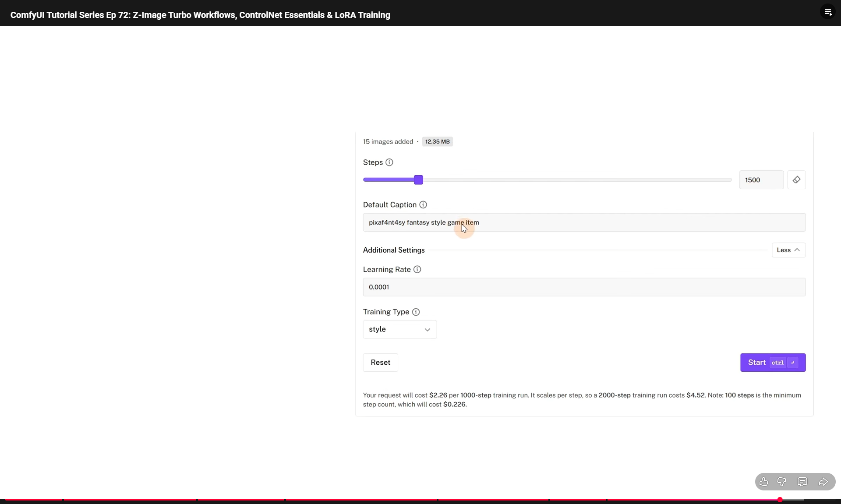This screenshot has height=504, width=841.
Task: Click the Learning Rate 0.0001 field
Action: 583,287
